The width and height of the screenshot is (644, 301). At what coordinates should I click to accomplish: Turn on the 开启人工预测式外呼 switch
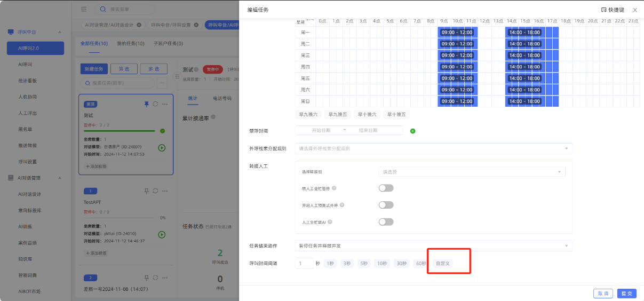point(385,205)
